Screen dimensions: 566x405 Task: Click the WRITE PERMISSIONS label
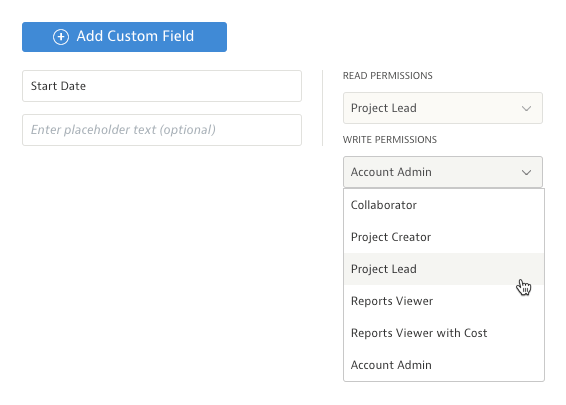389,140
